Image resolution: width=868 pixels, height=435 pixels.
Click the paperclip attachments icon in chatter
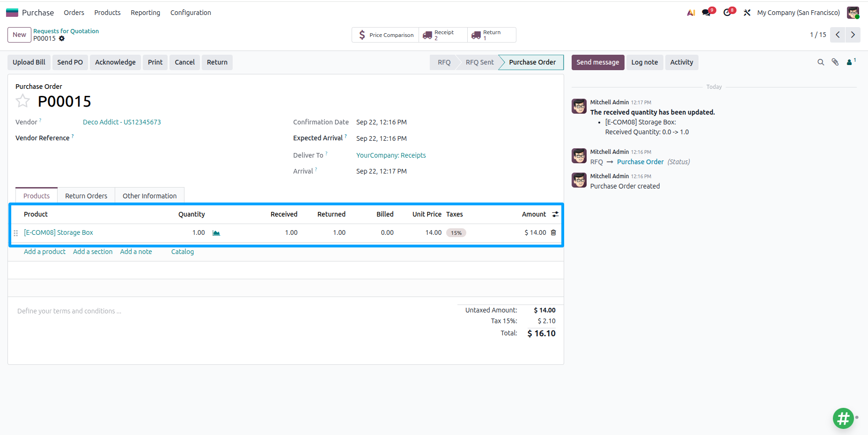835,62
